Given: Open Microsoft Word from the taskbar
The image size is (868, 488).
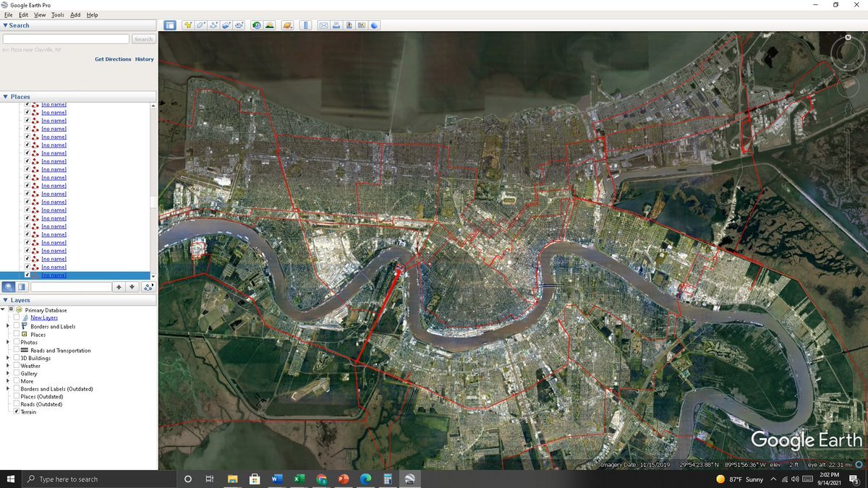Looking at the screenshot, I should point(276,479).
